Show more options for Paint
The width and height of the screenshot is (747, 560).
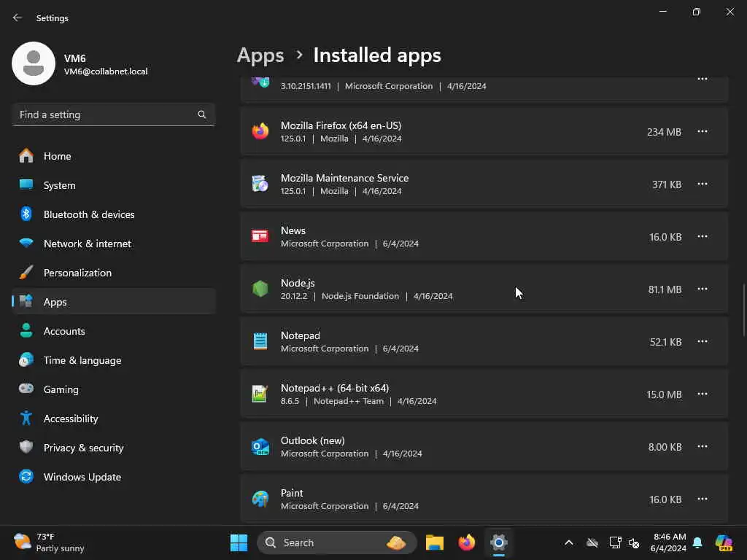[703, 499]
